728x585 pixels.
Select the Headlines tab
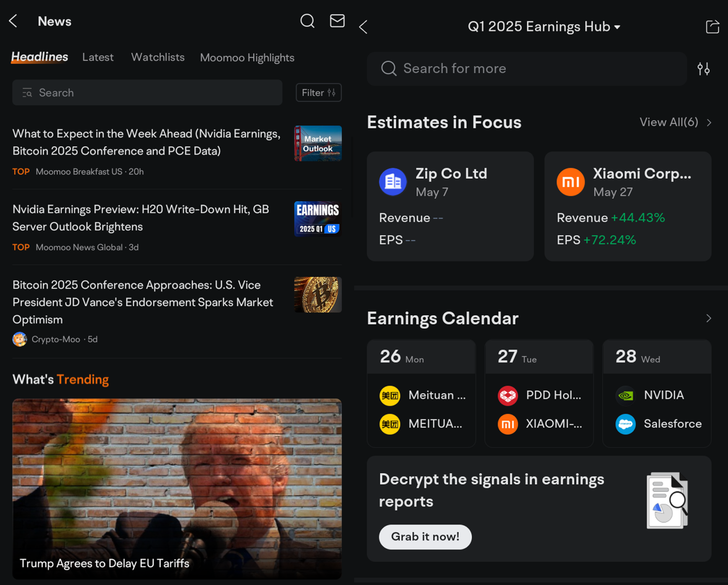tap(40, 57)
